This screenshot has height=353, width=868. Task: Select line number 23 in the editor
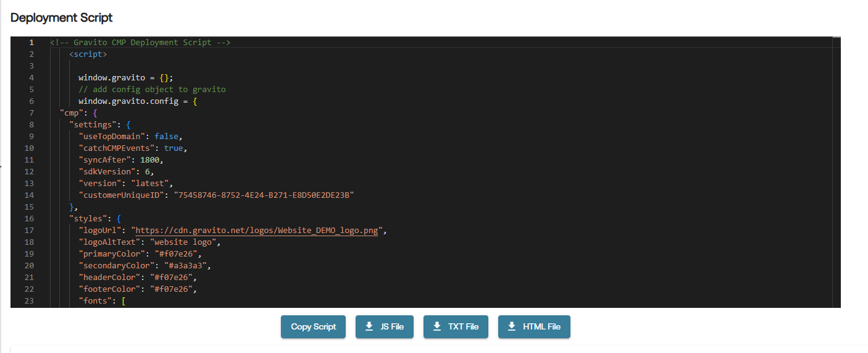(x=30, y=301)
